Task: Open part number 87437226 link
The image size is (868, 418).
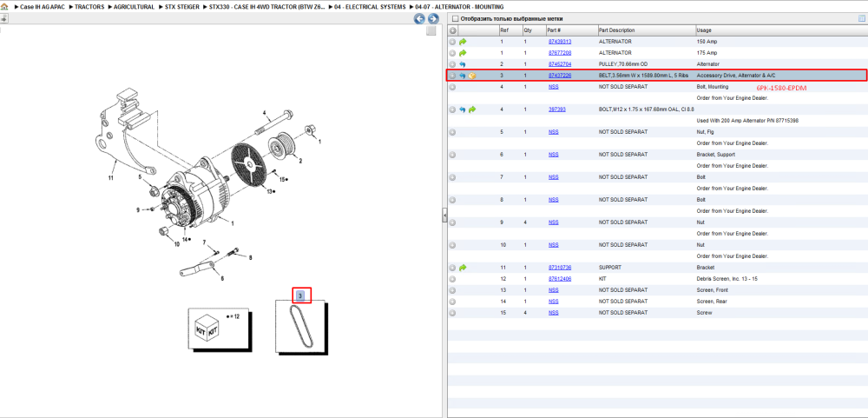Action: pos(560,76)
